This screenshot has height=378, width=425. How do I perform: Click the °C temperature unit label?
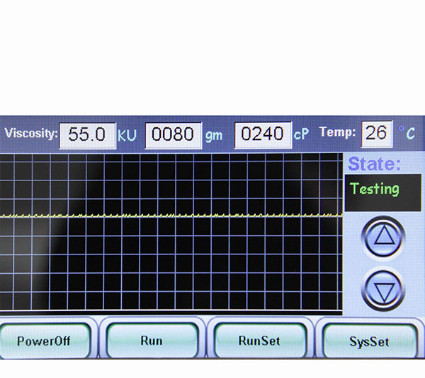(407, 133)
